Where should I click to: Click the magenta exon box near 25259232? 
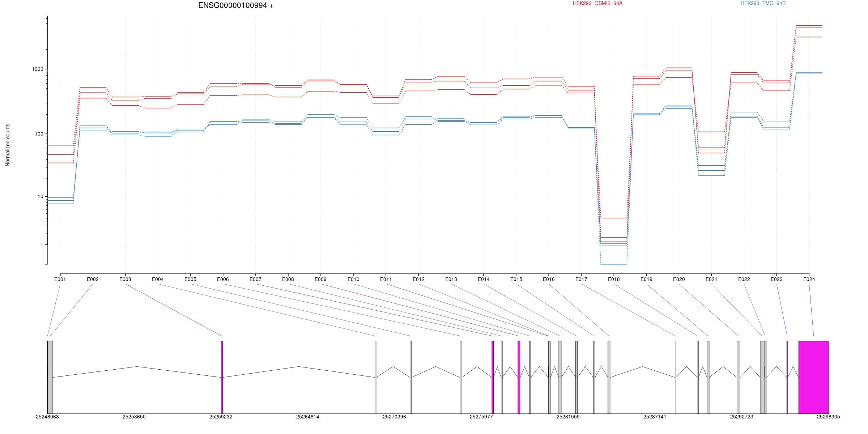click(222, 377)
